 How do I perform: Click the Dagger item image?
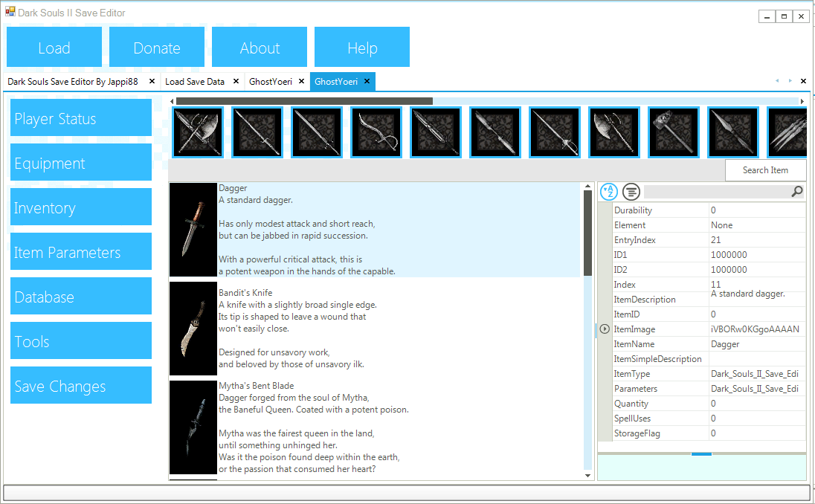click(193, 229)
